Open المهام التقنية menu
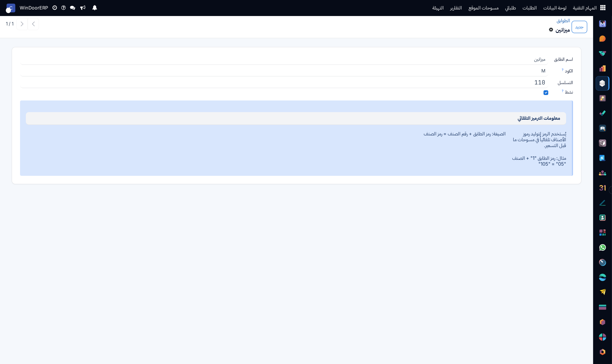Screen dimensions: 612x364 [584, 8]
